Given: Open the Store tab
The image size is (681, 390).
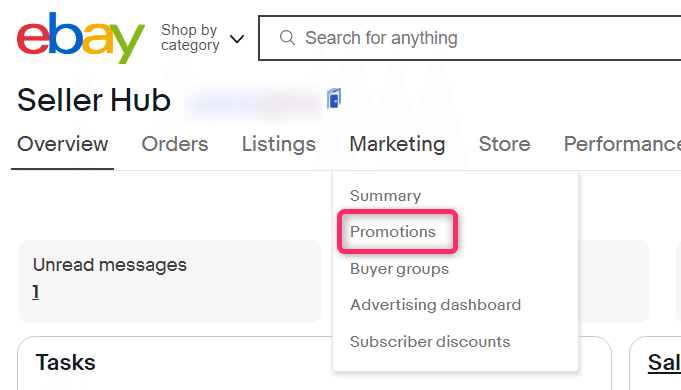Looking at the screenshot, I should click(x=505, y=144).
